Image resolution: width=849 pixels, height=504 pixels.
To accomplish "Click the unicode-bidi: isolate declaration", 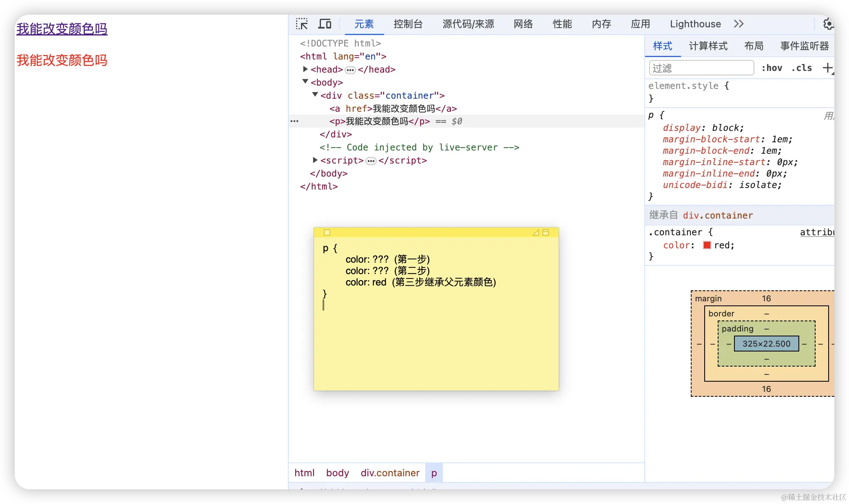I will (x=722, y=185).
